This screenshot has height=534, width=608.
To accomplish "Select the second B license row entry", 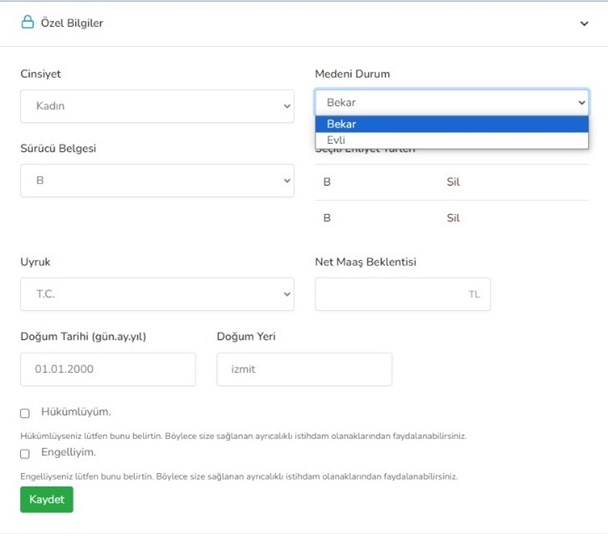I will pyautogui.click(x=327, y=217).
